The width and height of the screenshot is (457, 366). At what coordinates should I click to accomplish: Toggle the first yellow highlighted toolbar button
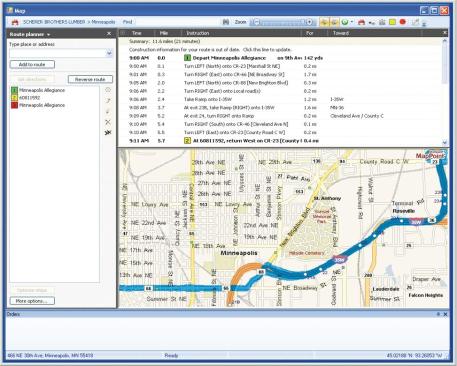pos(324,22)
